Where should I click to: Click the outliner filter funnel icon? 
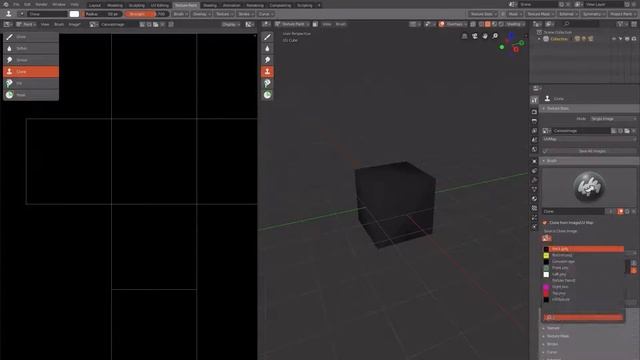click(x=621, y=24)
